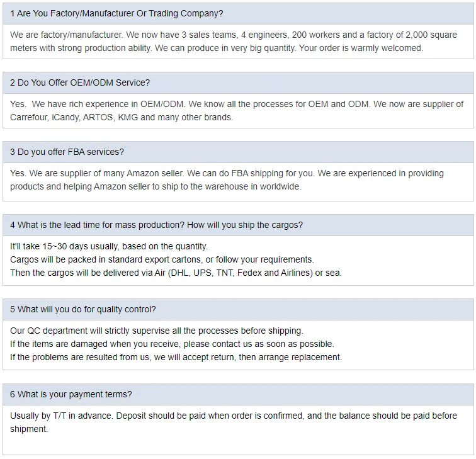Viewport: 476px width, 459px height.
Task: Click the 'Do You Offer OEM/ODM Service?' header
Action: click(x=238, y=83)
